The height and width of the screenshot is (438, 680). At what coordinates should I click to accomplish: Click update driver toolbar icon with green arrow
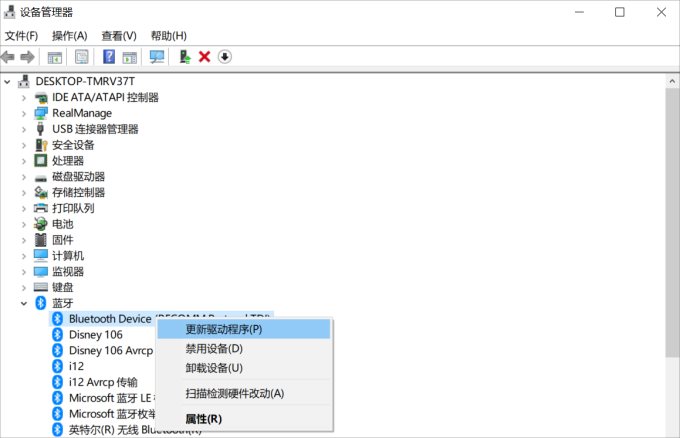[x=185, y=57]
